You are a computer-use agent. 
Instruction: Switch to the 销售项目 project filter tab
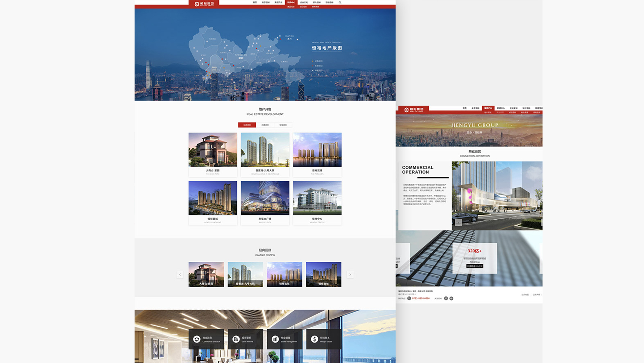point(283,125)
